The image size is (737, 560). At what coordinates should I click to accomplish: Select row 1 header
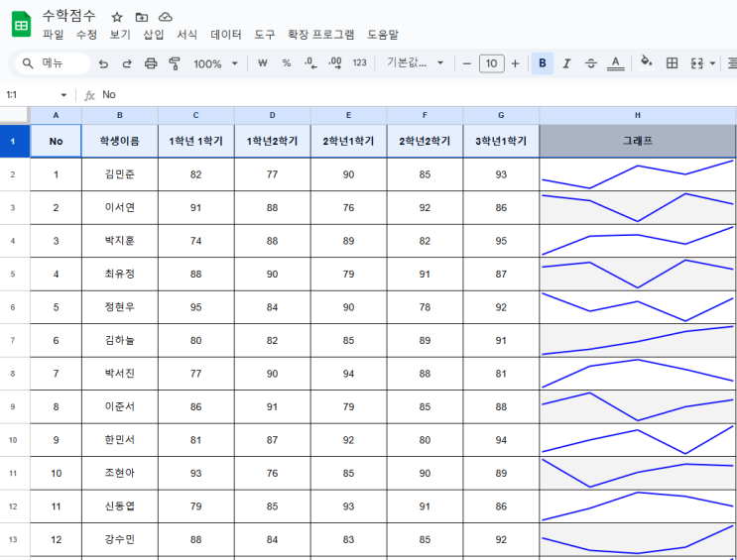point(13,141)
